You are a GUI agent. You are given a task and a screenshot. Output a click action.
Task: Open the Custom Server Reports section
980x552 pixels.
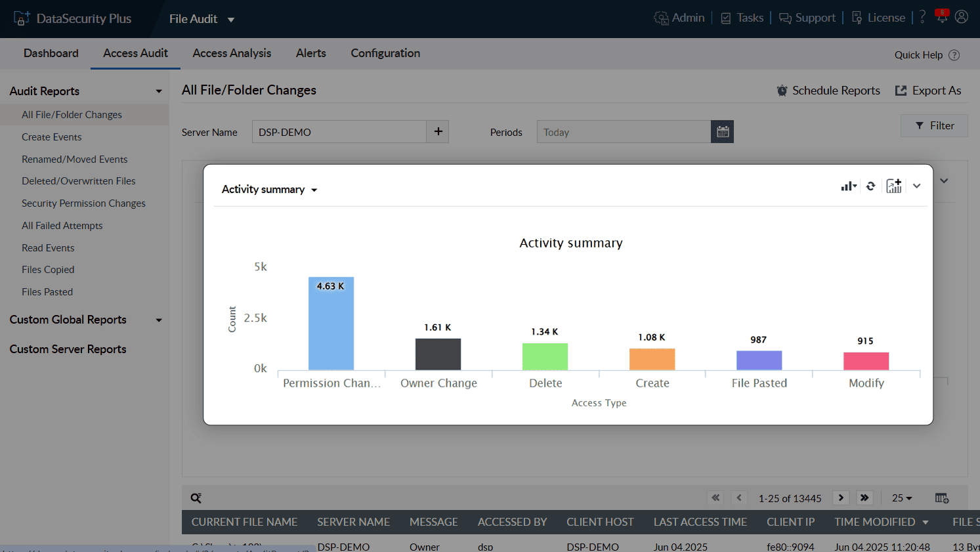[68, 349]
